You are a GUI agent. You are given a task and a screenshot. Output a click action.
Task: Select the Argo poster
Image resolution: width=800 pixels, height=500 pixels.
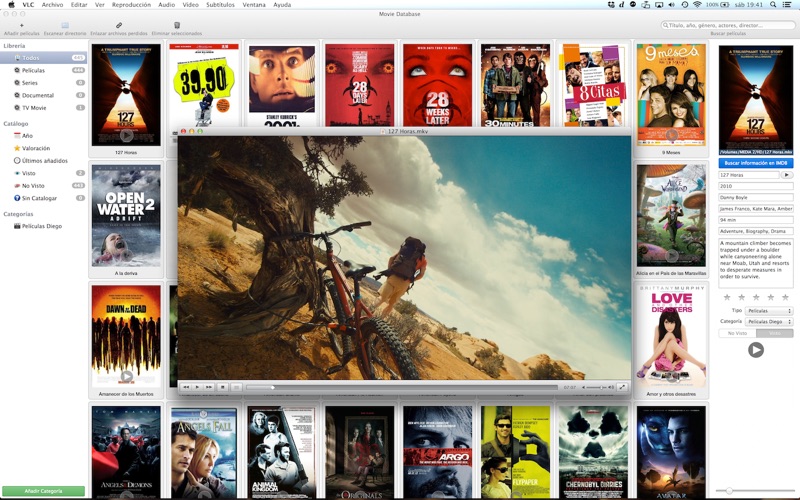tap(437, 452)
